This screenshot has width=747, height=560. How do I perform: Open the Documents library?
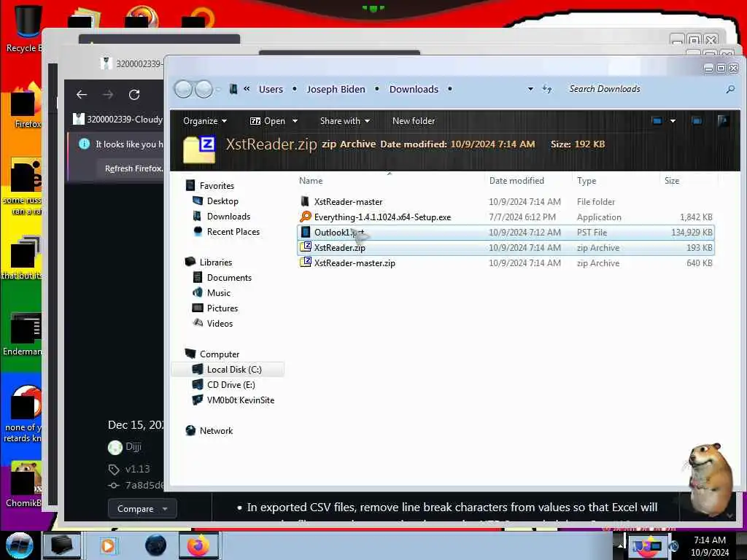(x=229, y=278)
